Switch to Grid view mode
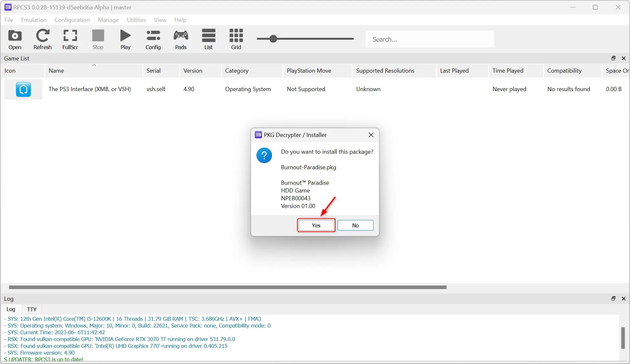 pos(236,39)
